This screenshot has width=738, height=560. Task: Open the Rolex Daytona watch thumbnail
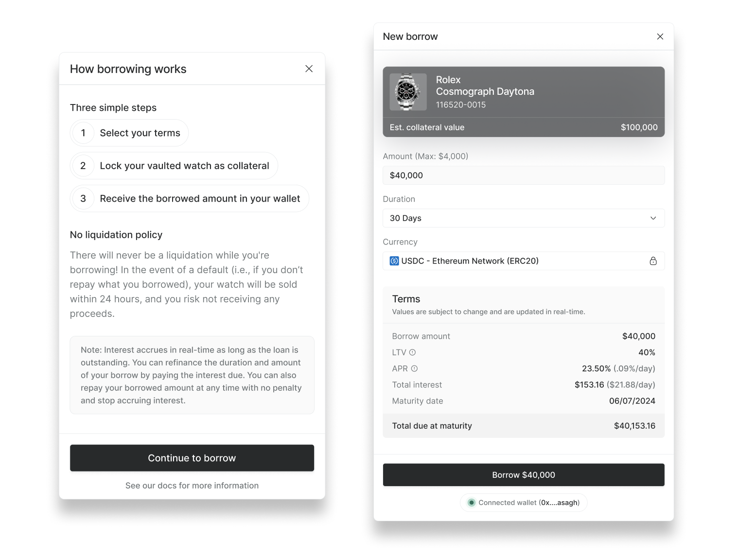tap(408, 92)
